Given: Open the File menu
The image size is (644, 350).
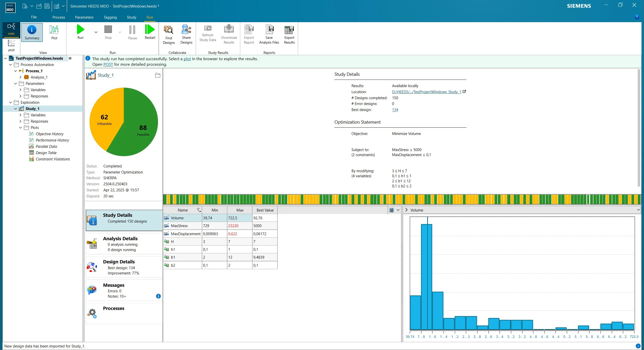Looking at the screenshot, I should (34, 17).
